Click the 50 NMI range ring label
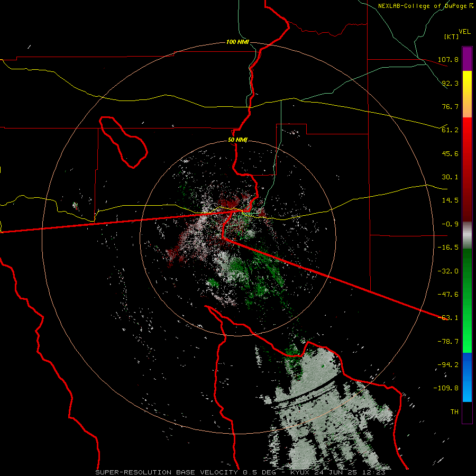476x476 pixels. (237, 140)
